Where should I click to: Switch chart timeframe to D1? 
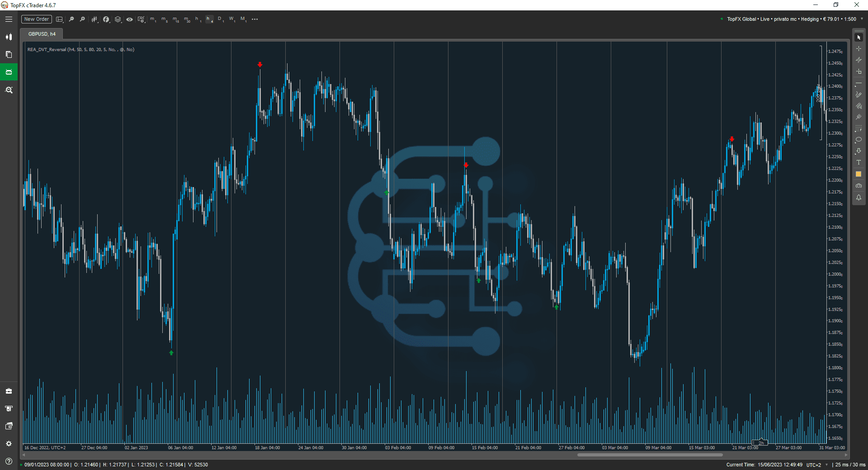pyautogui.click(x=220, y=19)
